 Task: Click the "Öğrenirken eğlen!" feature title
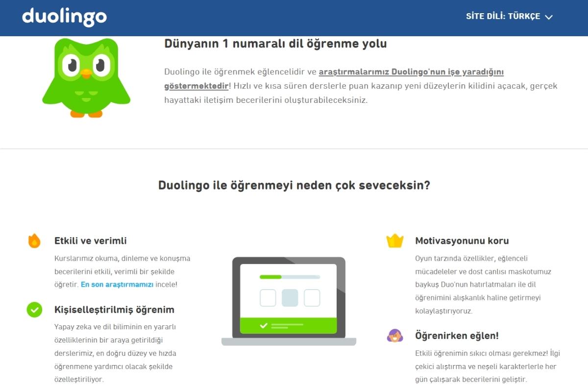[x=457, y=336]
